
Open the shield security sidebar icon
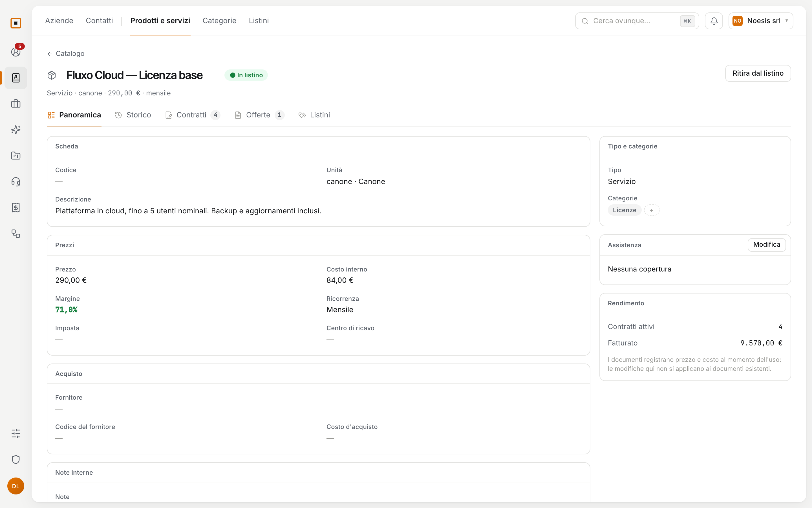pyautogui.click(x=16, y=459)
